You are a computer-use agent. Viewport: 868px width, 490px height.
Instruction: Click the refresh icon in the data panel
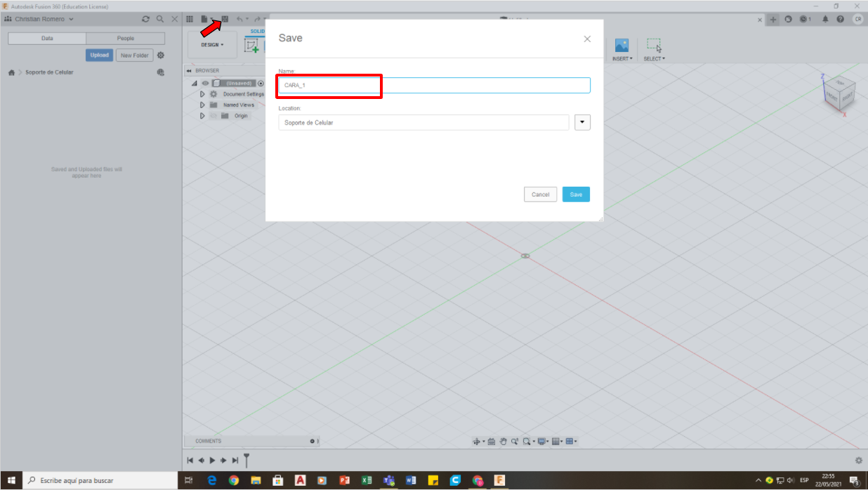pyautogui.click(x=145, y=19)
